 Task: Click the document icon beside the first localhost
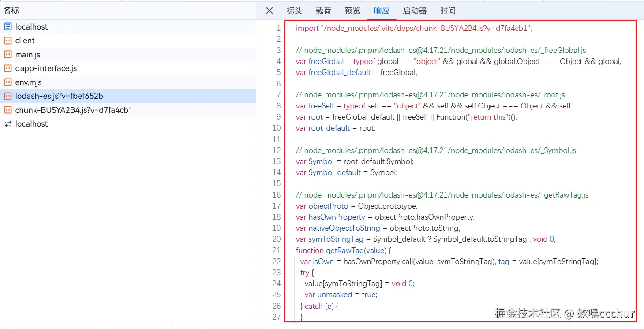click(x=7, y=26)
